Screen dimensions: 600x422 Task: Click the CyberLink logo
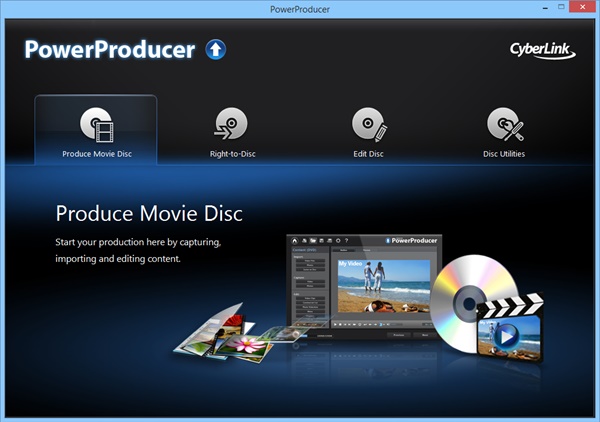click(543, 51)
